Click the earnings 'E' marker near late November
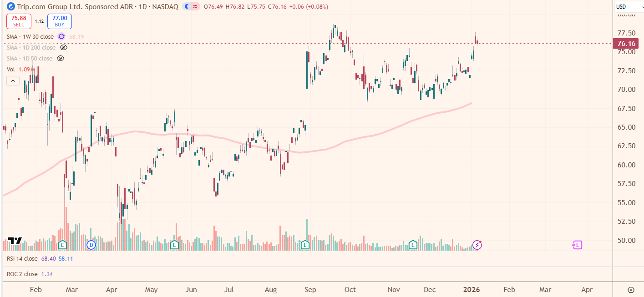This screenshot has width=644, height=297. 413,245
